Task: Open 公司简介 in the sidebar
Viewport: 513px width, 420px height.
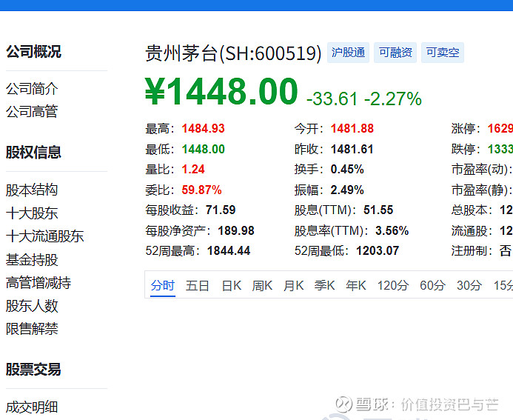Action: click(32, 89)
